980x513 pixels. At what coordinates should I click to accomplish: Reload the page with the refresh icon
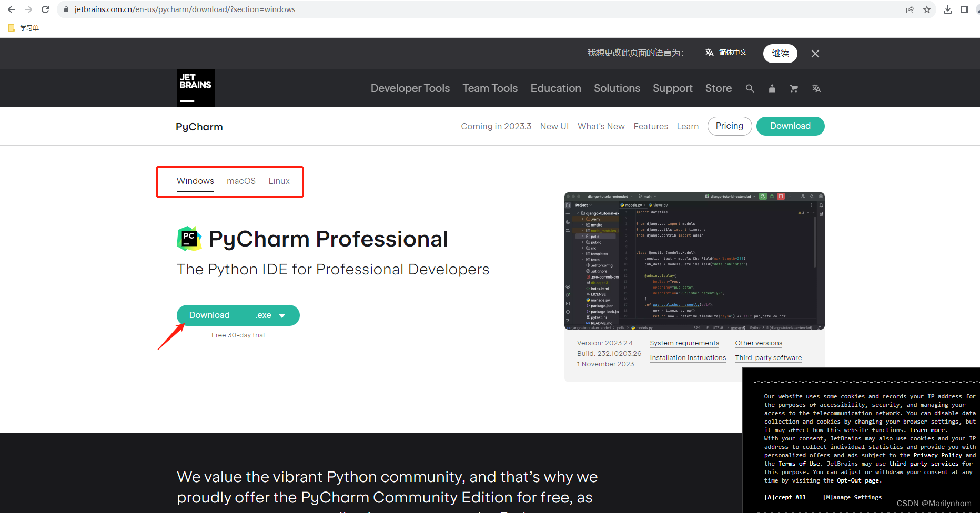tap(45, 9)
